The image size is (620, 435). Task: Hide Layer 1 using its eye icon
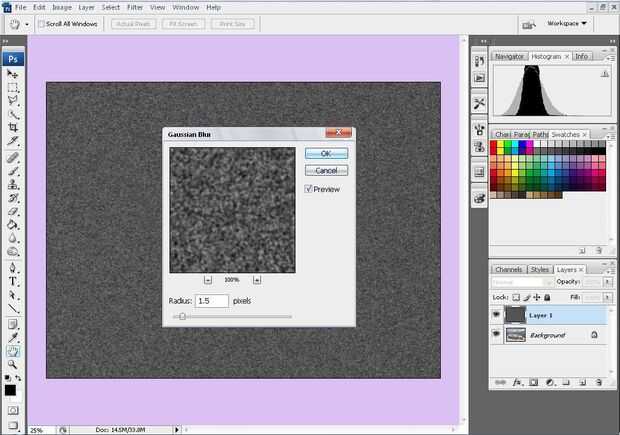[x=497, y=315]
